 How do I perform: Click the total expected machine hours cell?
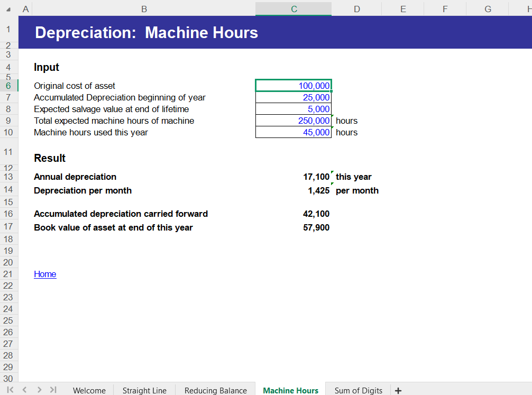pyautogui.click(x=293, y=120)
